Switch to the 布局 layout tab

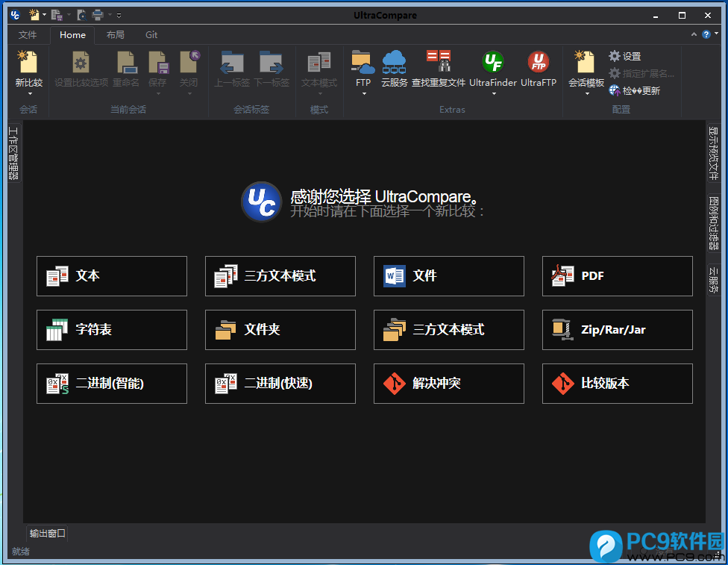coord(115,35)
